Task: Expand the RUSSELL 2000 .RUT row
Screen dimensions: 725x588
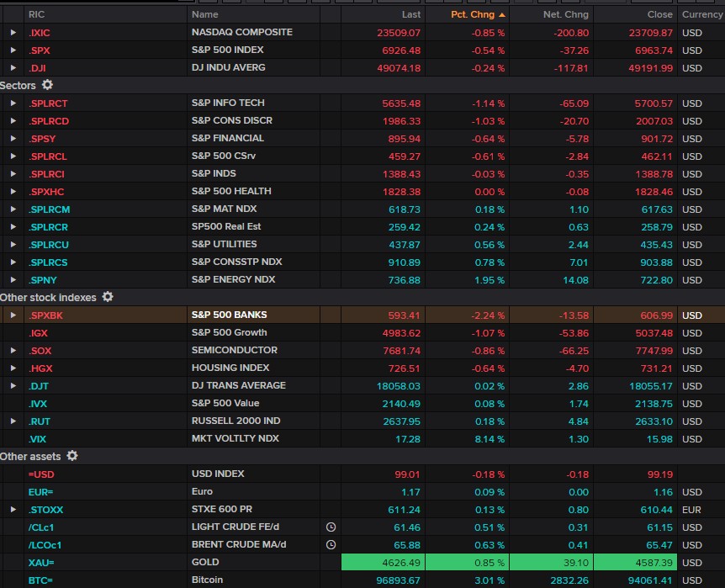Action: click(x=13, y=421)
